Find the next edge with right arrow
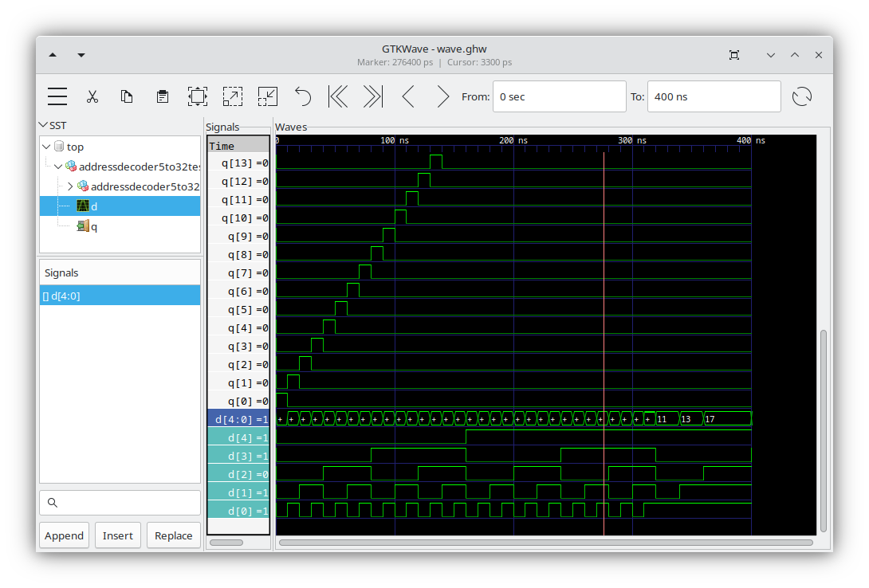869x588 pixels. (x=443, y=96)
